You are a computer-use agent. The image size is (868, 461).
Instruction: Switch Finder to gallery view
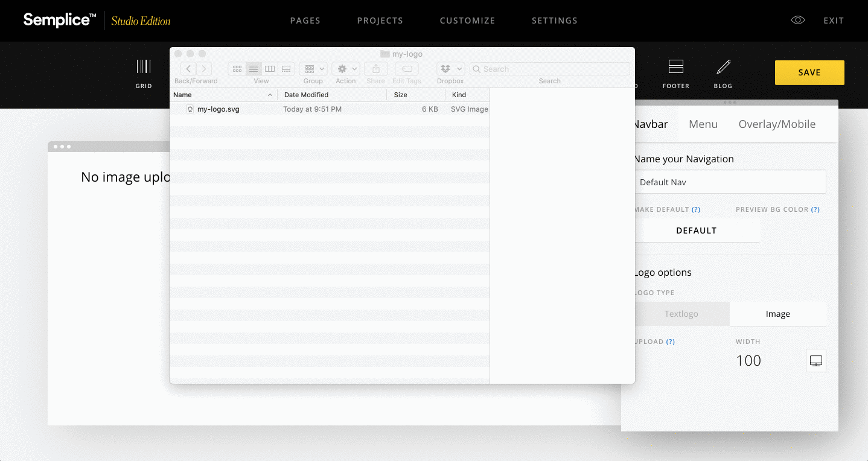pos(286,69)
